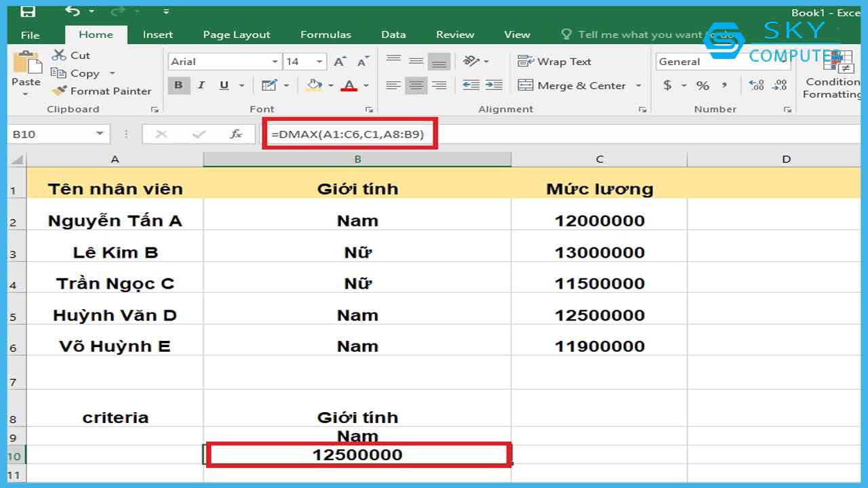Click the Merge & Center button
The image size is (868, 488).
tap(572, 85)
